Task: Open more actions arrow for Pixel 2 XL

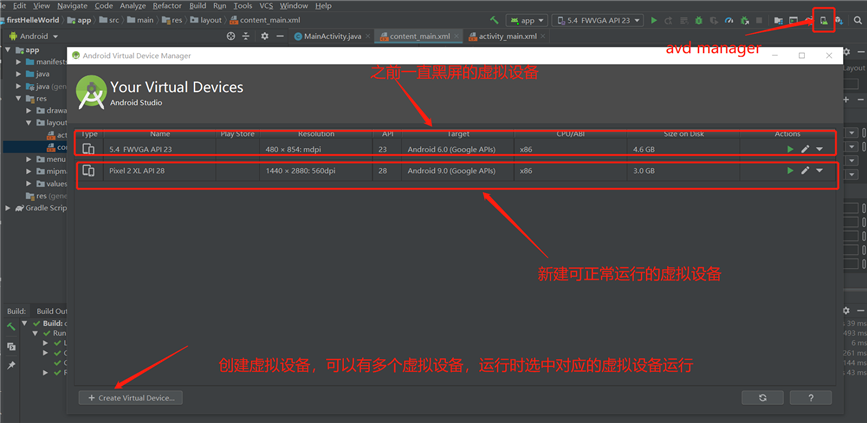Action: click(819, 171)
